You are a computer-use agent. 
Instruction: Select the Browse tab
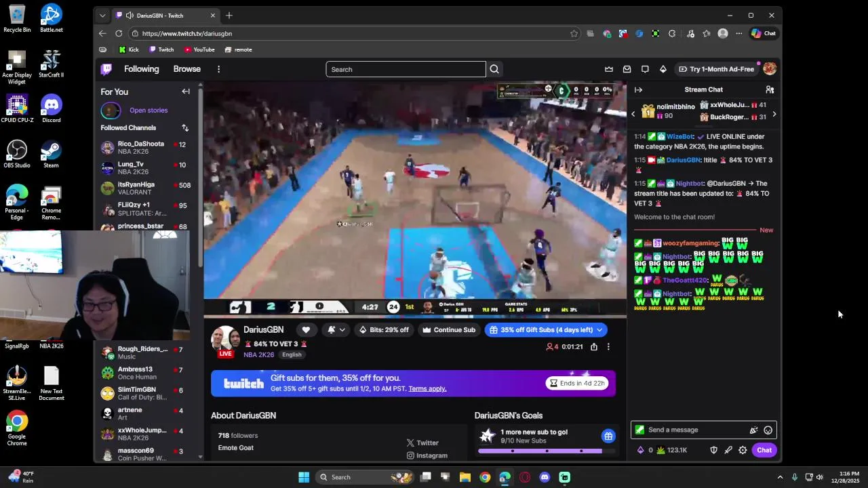point(186,69)
